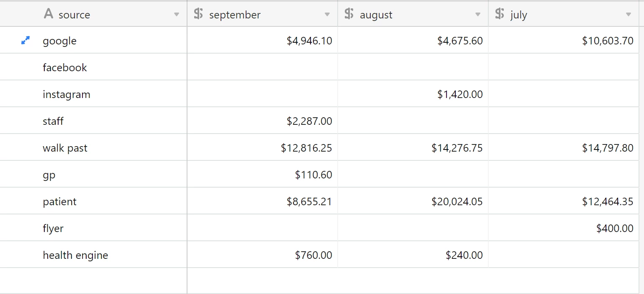Viewport: 644px width, 294px height.
Task: Expand the google record with the blue arrows icon
Action: (26, 41)
